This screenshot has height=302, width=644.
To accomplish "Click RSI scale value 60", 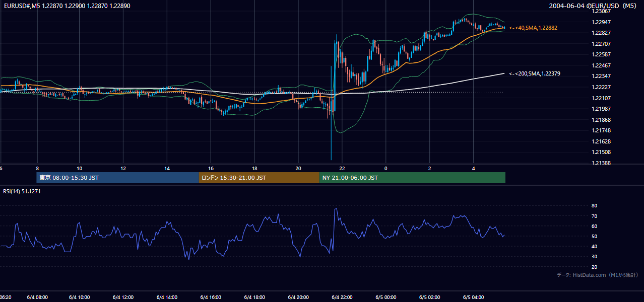I will pyautogui.click(x=594, y=226).
